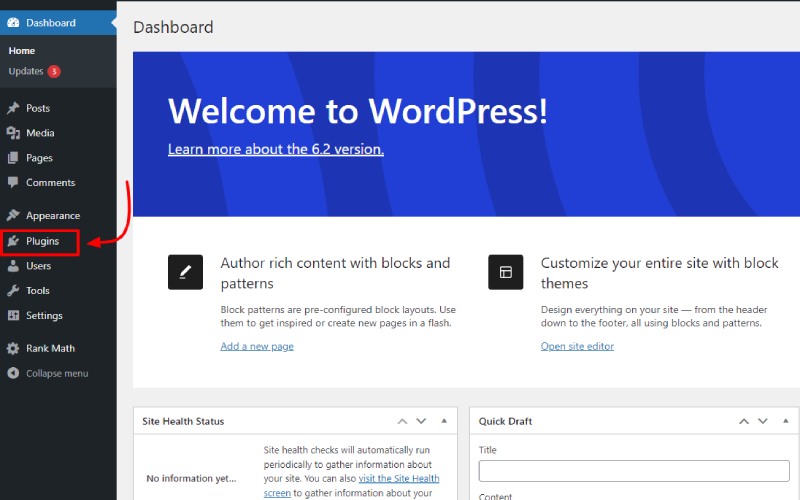The width and height of the screenshot is (800, 500).
Task: Open the Posts menu label
Action: click(38, 108)
